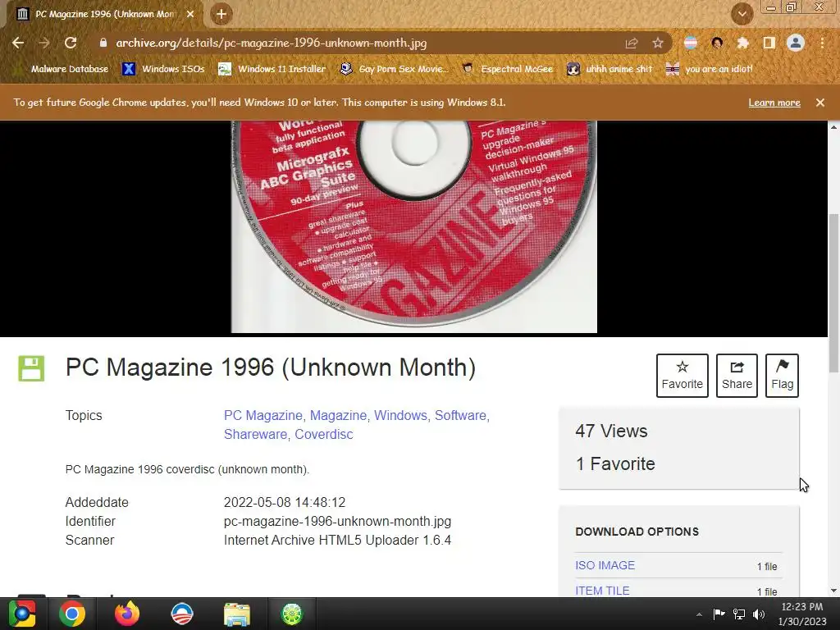
Task: Open the Start button on the taskbar
Action: [x=22, y=614]
